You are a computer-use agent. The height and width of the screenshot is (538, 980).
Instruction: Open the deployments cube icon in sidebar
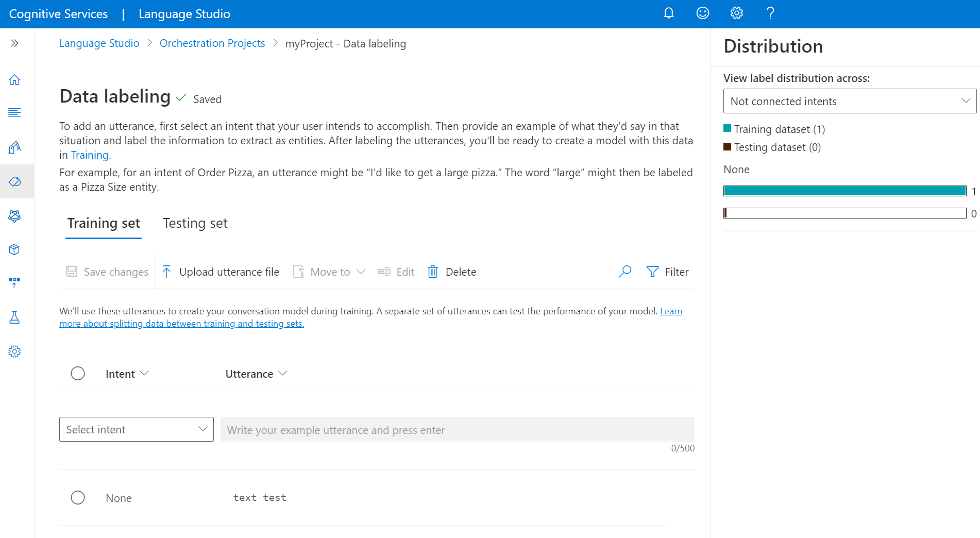(14, 249)
